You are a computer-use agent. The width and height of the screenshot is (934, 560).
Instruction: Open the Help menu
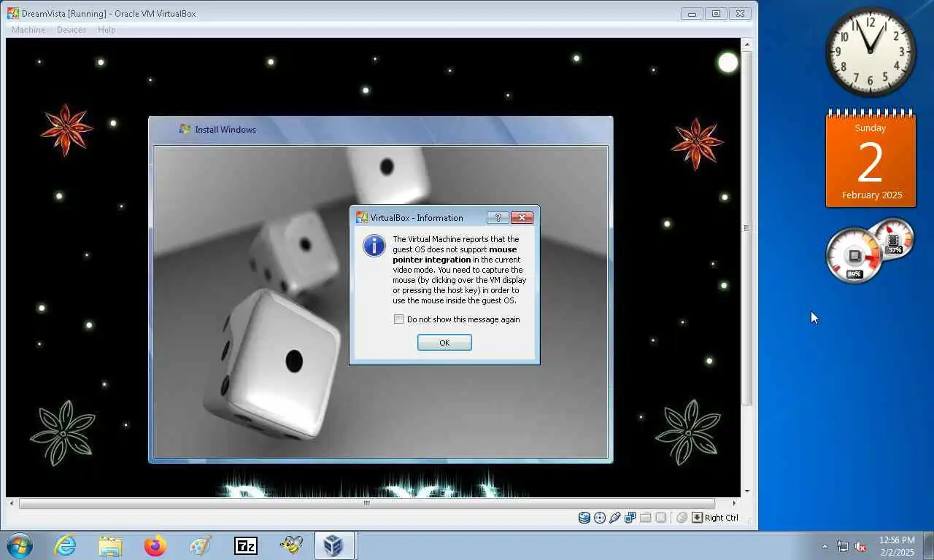click(107, 30)
